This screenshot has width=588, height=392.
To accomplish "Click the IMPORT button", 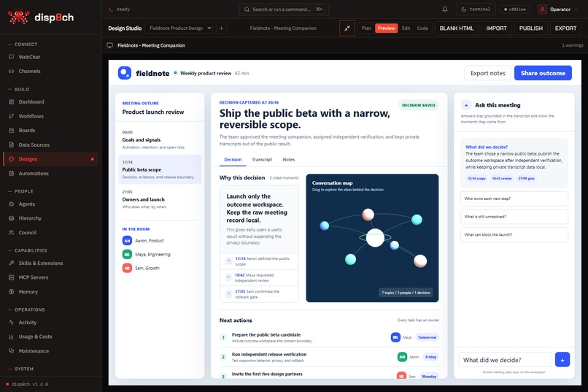I will point(496,28).
